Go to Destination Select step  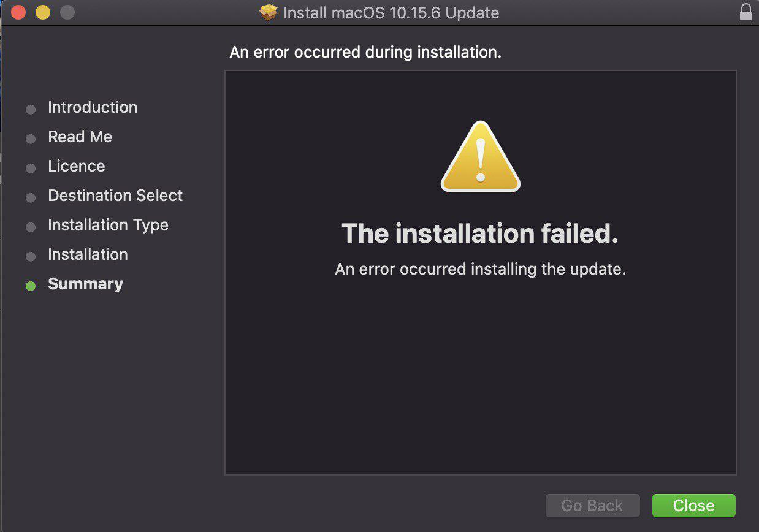(115, 196)
